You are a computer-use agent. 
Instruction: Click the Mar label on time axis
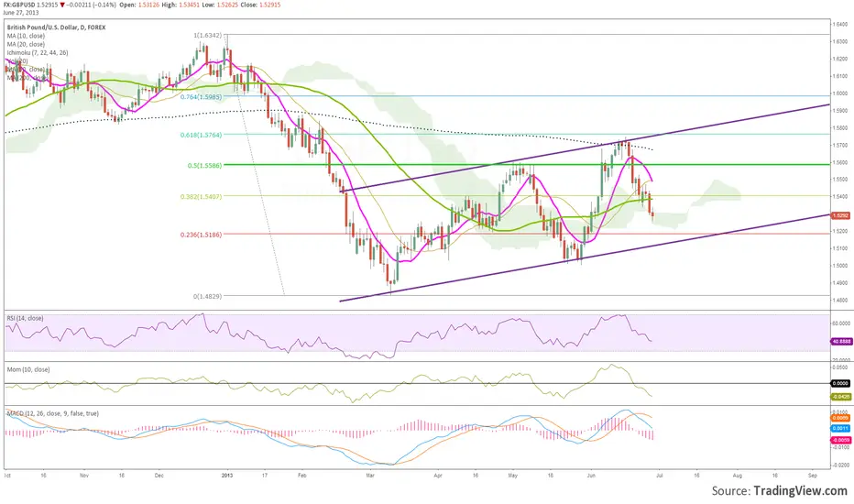pos(370,475)
